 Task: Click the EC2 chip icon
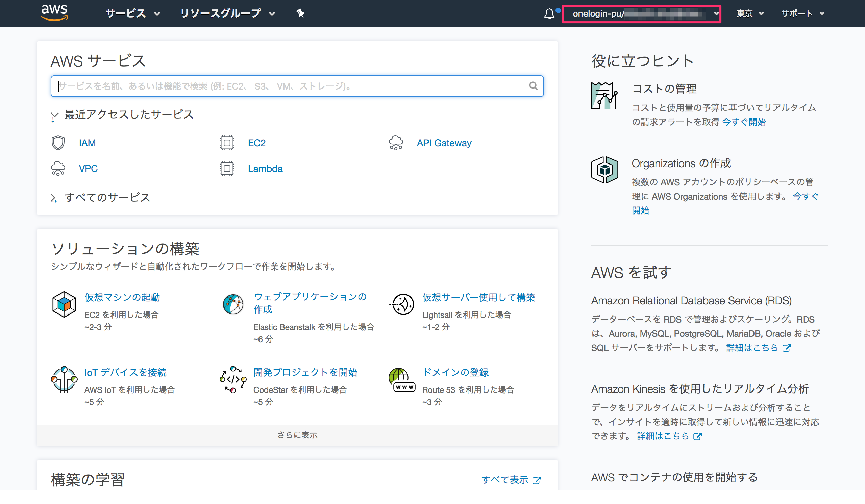227,142
